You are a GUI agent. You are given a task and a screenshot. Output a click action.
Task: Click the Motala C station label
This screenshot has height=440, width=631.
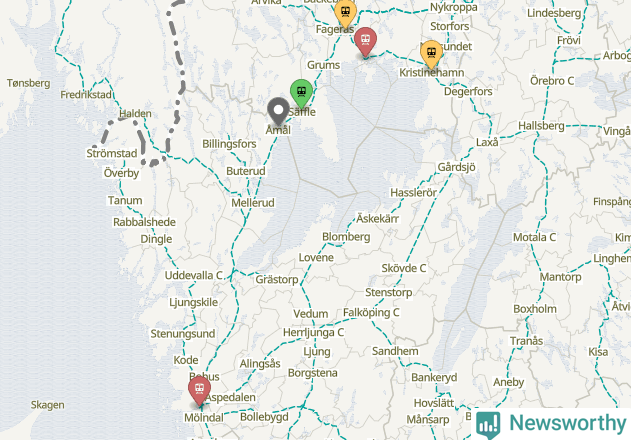pos(534,238)
